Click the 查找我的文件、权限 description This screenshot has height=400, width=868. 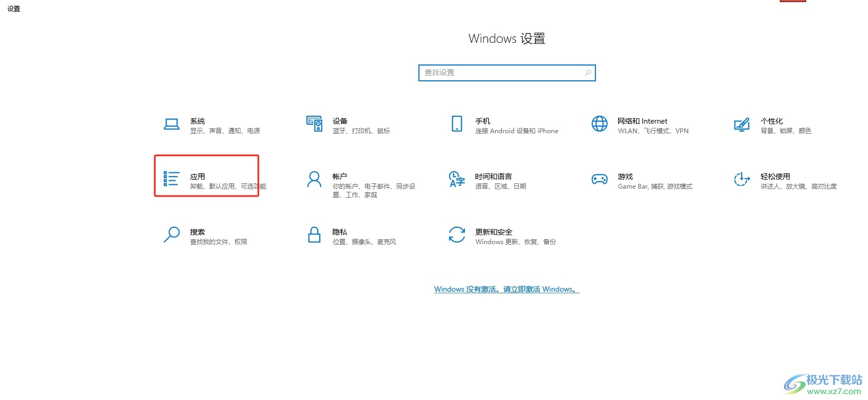point(219,242)
